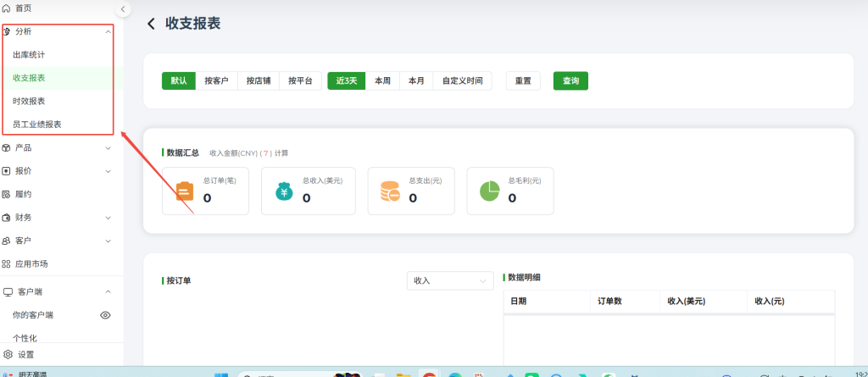The image size is (868, 377).
Task: Switch time range to 本周
Action: tap(382, 81)
